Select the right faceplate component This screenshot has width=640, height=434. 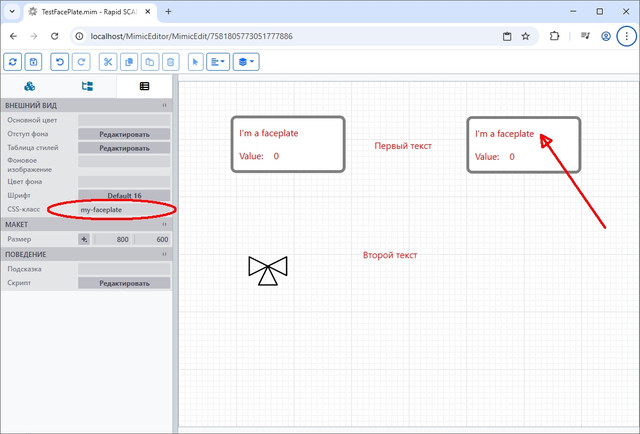click(524, 145)
